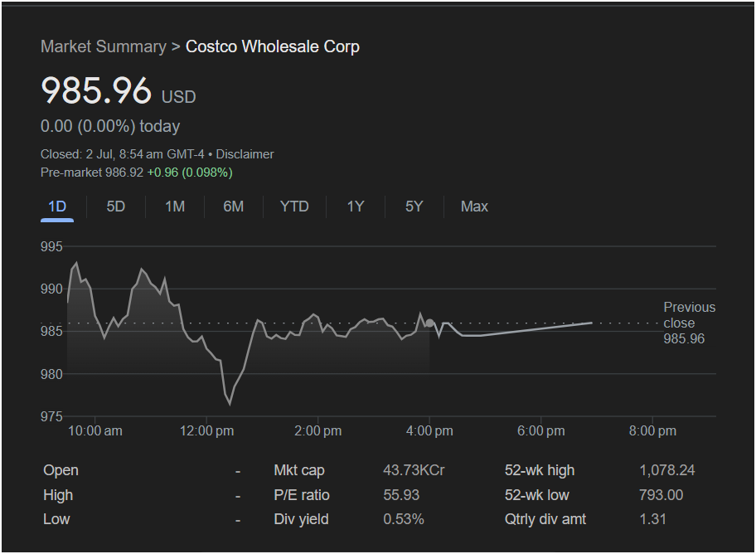This screenshot has width=756, height=554.
Task: Click the 4:00 pm axis label
Action: [x=429, y=431]
